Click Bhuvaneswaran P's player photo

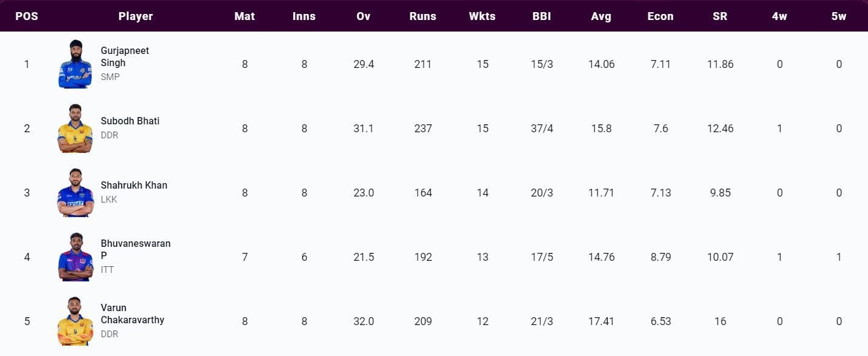point(75,257)
